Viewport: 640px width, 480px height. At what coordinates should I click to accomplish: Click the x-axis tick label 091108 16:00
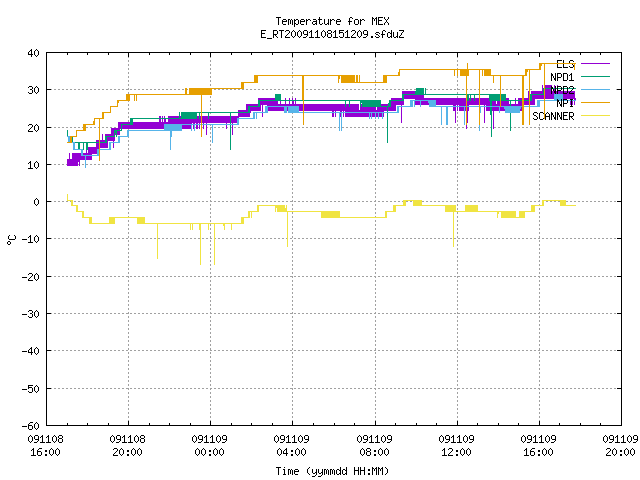46,446
